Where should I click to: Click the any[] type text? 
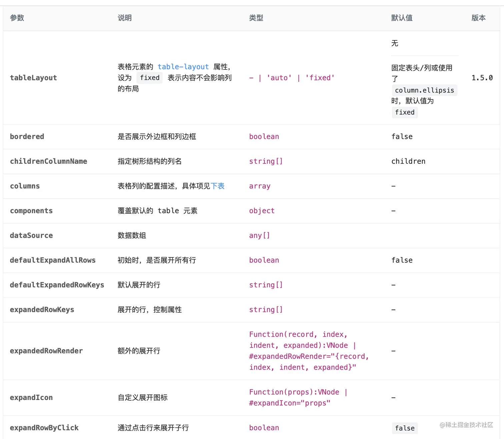click(x=260, y=236)
